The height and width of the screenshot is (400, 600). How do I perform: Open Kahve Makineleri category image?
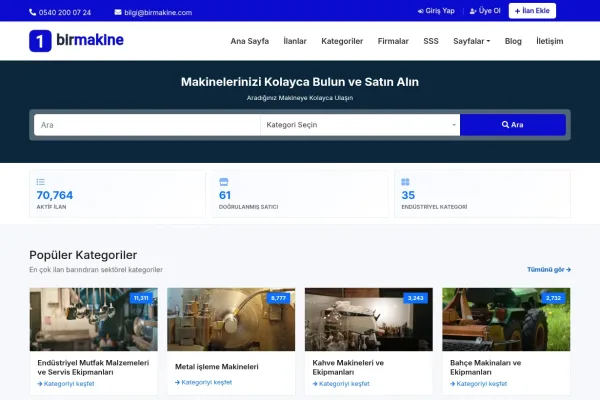click(x=369, y=319)
